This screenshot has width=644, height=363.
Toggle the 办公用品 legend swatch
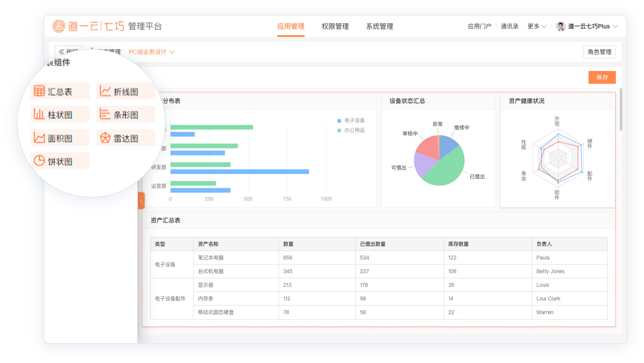(x=339, y=130)
